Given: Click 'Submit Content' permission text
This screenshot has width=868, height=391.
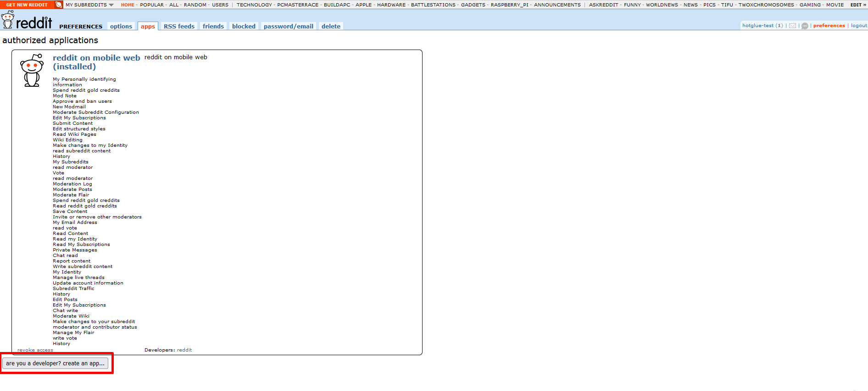Looking at the screenshot, I should click(x=72, y=123).
